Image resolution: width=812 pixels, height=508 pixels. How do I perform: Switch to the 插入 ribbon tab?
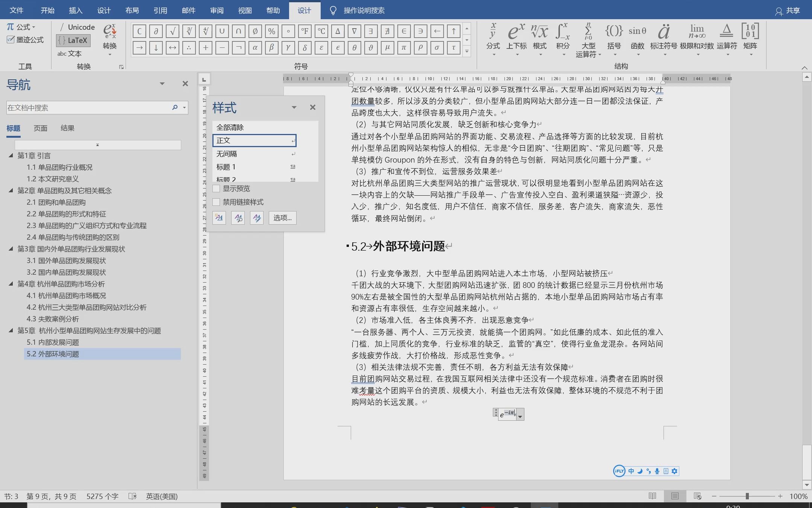[x=76, y=10]
